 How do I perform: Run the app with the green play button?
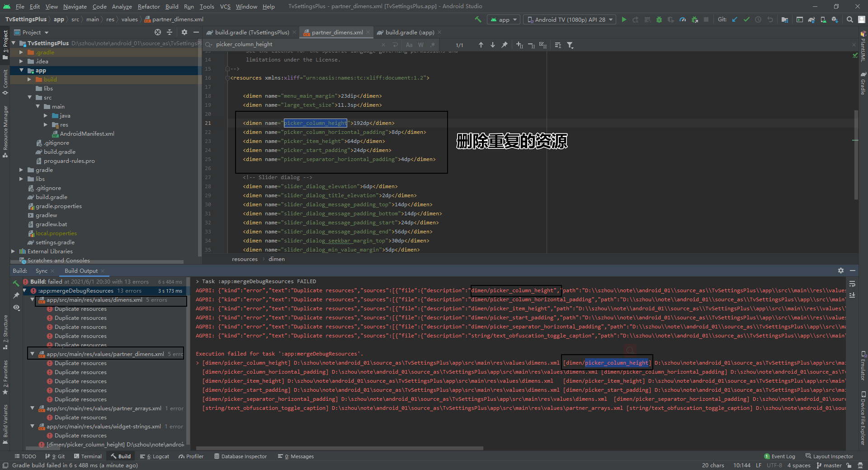(624, 19)
